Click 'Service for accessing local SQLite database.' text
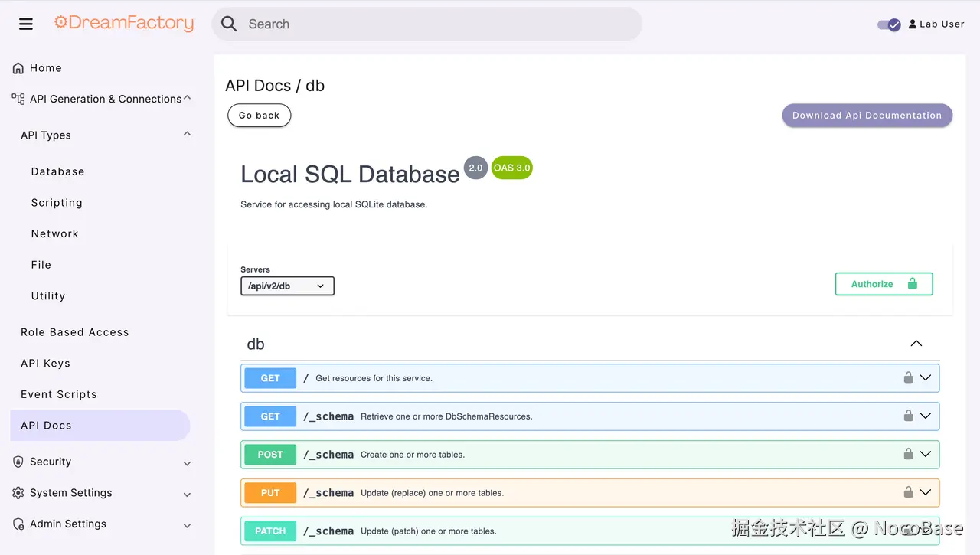The width and height of the screenshot is (980, 555). point(334,204)
